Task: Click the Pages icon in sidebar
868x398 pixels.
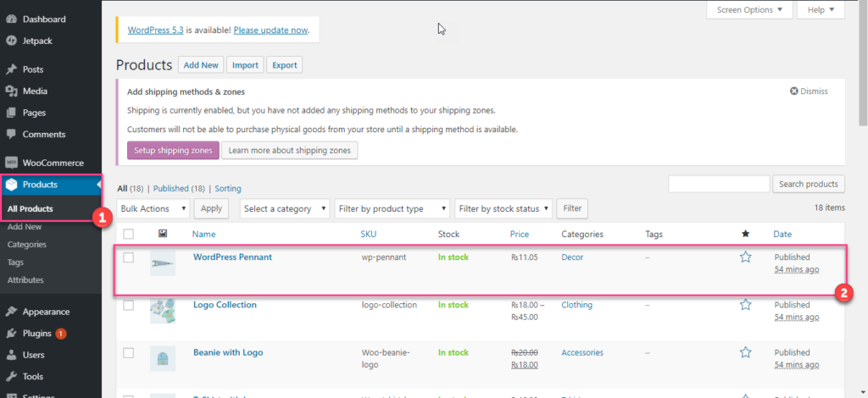Action: (x=11, y=113)
